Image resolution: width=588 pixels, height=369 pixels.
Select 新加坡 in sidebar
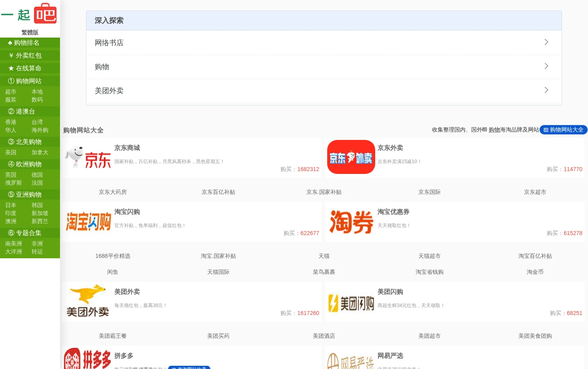tap(40, 213)
